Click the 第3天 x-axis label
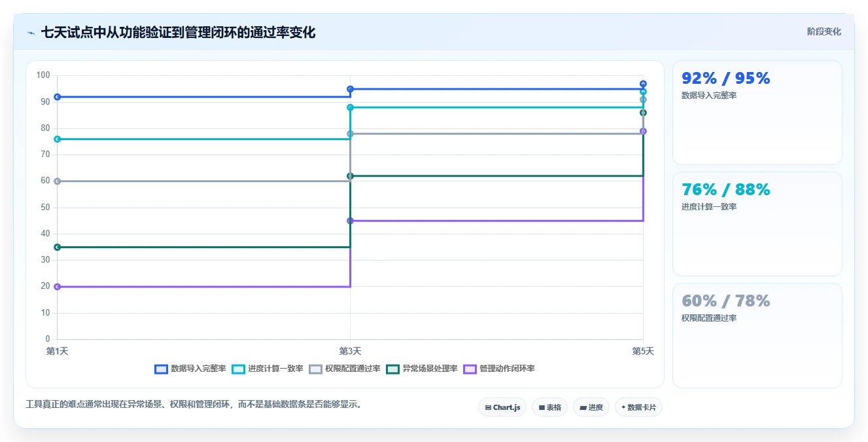The width and height of the screenshot is (868, 442). tap(350, 352)
